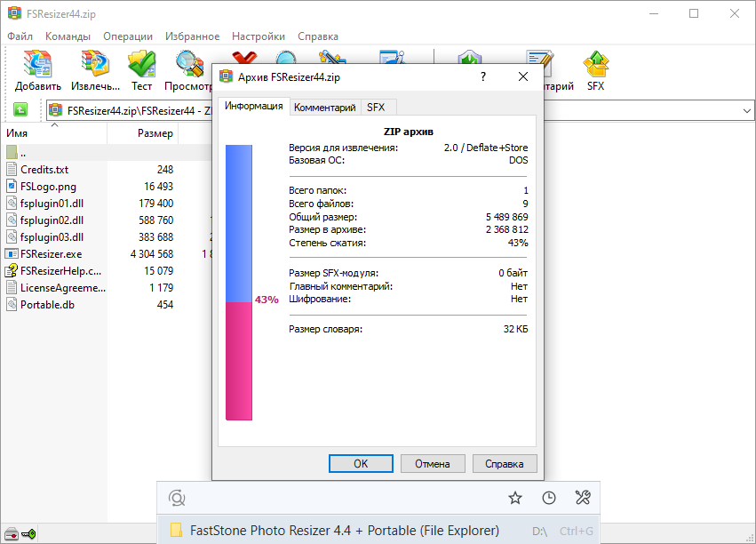Click the parent folder icon next to two dots
This screenshot has height=544, width=756.
(12, 152)
